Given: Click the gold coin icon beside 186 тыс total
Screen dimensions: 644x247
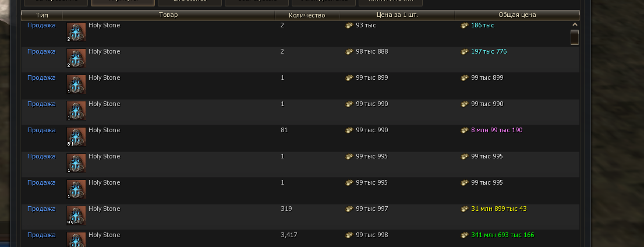Looking at the screenshot, I should click(465, 26).
